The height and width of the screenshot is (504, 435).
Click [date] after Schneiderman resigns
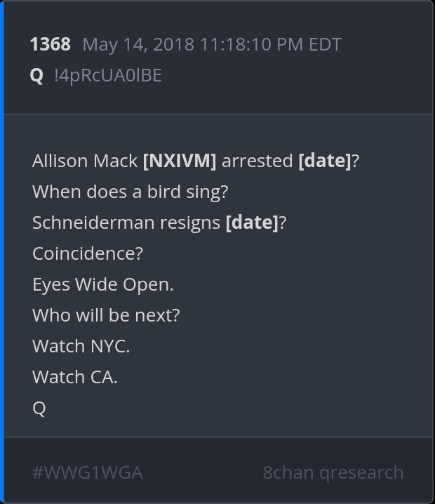[251, 223]
